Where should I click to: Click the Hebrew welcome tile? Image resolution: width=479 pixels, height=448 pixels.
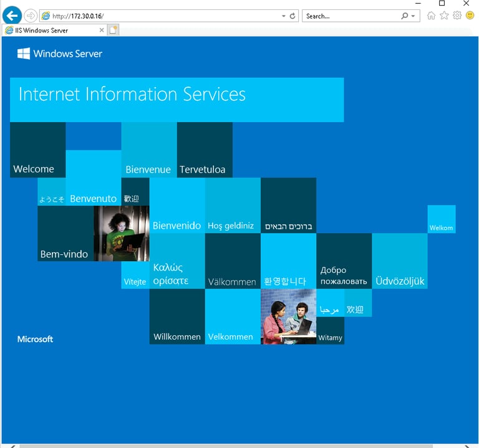pyautogui.click(x=288, y=206)
